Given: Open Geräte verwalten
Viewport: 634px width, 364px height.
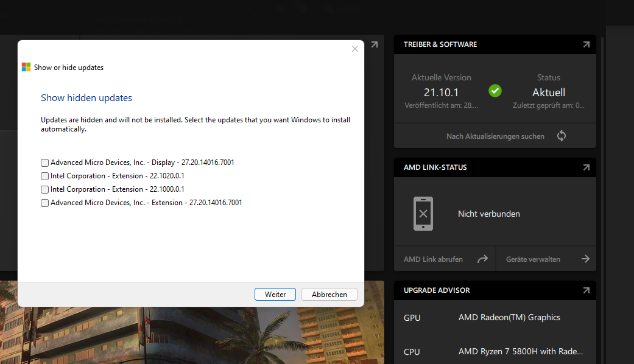Looking at the screenshot, I should 533,259.
